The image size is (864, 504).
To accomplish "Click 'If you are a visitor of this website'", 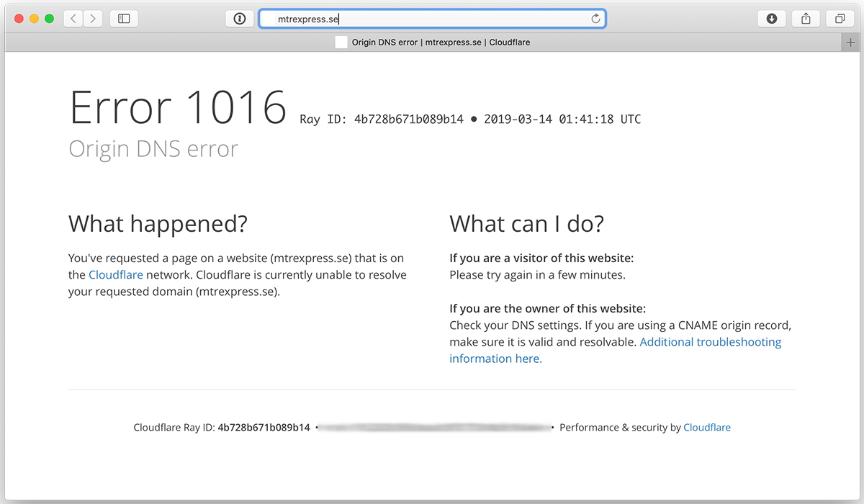I will (541, 258).
